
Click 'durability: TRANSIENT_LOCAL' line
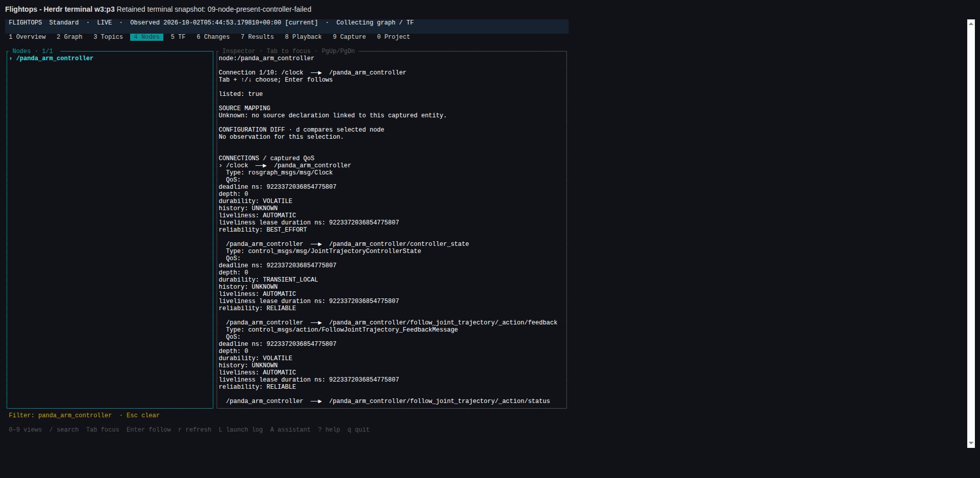(268, 280)
